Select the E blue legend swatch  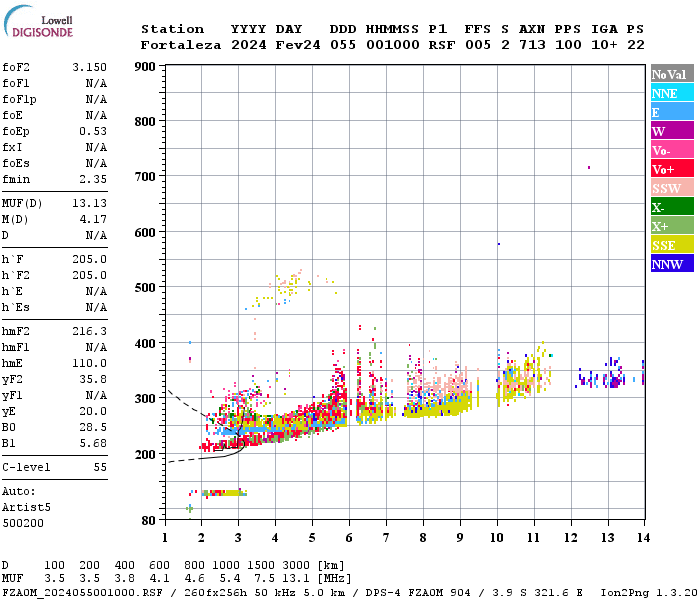[672, 112]
